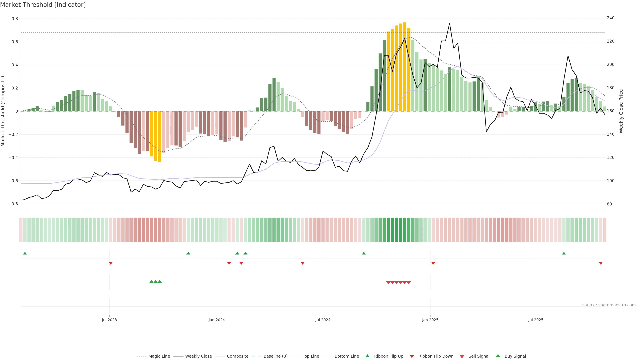The width and height of the screenshot is (644, 362).
Task: Hide Baseline (0) via its legend entry
Action: (275, 356)
